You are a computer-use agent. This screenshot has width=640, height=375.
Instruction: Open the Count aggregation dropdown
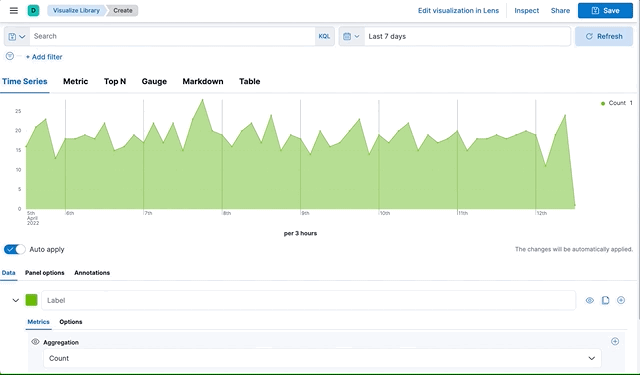322,358
